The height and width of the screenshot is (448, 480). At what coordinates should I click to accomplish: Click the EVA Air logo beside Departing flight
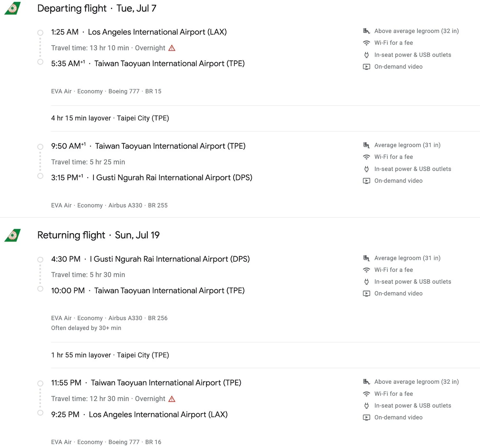12,8
